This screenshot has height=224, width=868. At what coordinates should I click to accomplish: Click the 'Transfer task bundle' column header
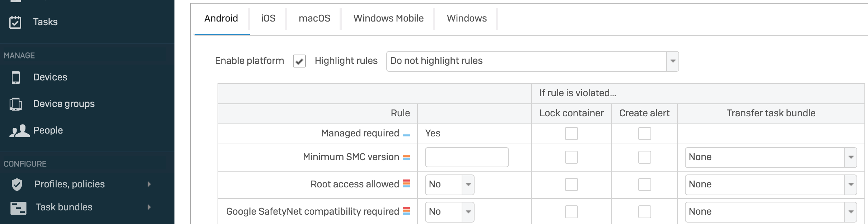point(771,113)
